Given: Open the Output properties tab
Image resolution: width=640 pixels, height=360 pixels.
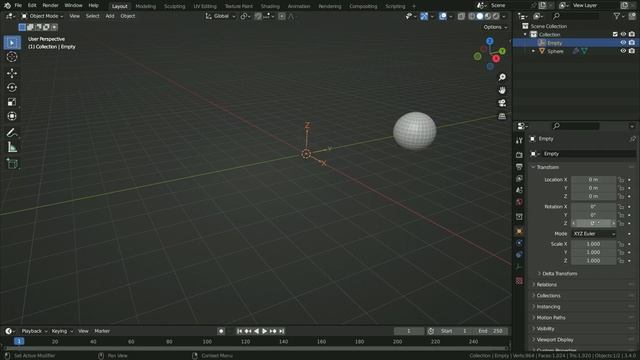Looking at the screenshot, I should coord(519,167).
